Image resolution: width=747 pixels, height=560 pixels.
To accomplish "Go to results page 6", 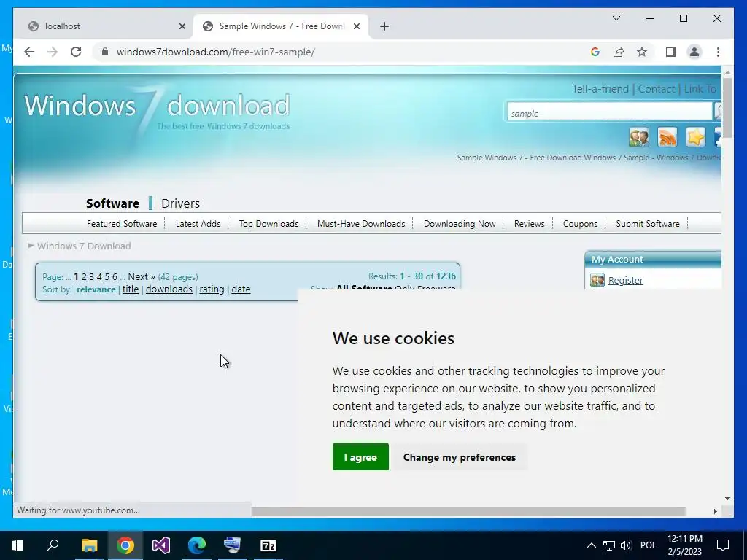I will (x=115, y=276).
